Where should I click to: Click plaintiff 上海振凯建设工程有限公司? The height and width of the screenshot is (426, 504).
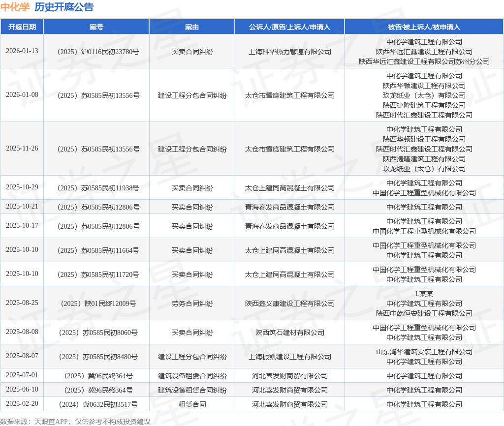[289, 357]
